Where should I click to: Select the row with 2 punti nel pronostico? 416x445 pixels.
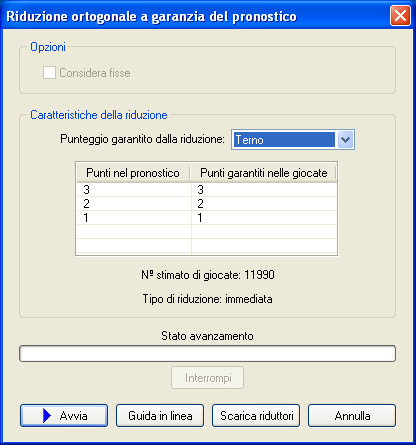click(x=207, y=204)
